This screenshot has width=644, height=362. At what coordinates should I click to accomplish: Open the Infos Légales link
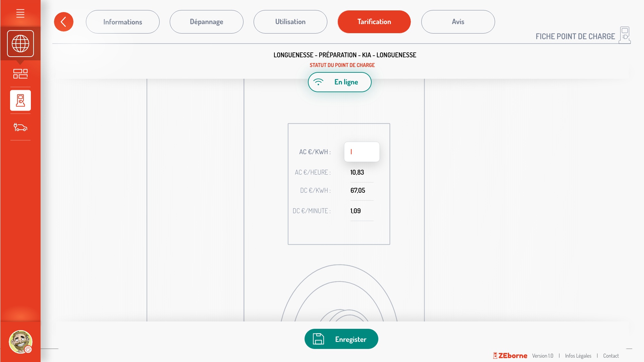[x=578, y=356]
